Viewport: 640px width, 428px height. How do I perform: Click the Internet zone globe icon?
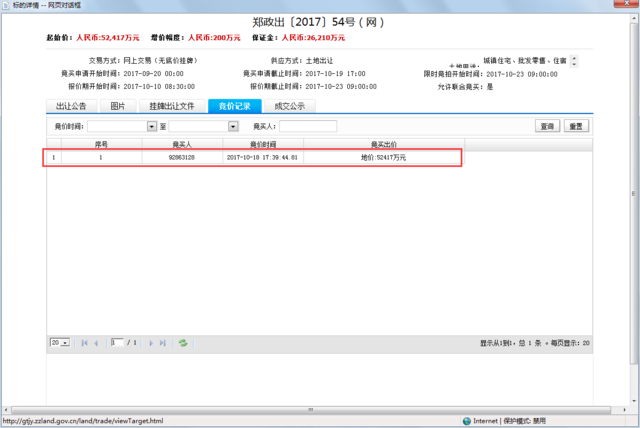(x=467, y=421)
